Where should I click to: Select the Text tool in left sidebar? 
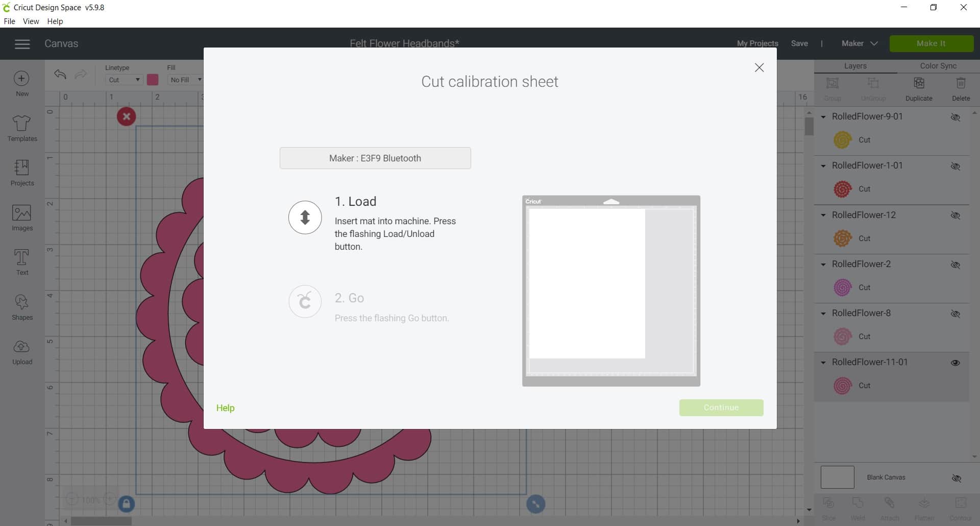pyautogui.click(x=21, y=262)
